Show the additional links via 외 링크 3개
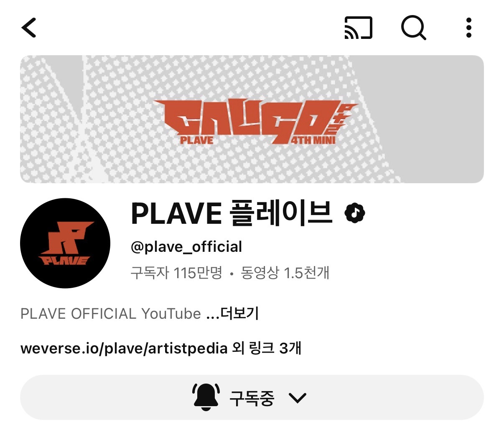Screen dimensions: 504x430 click(267, 348)
